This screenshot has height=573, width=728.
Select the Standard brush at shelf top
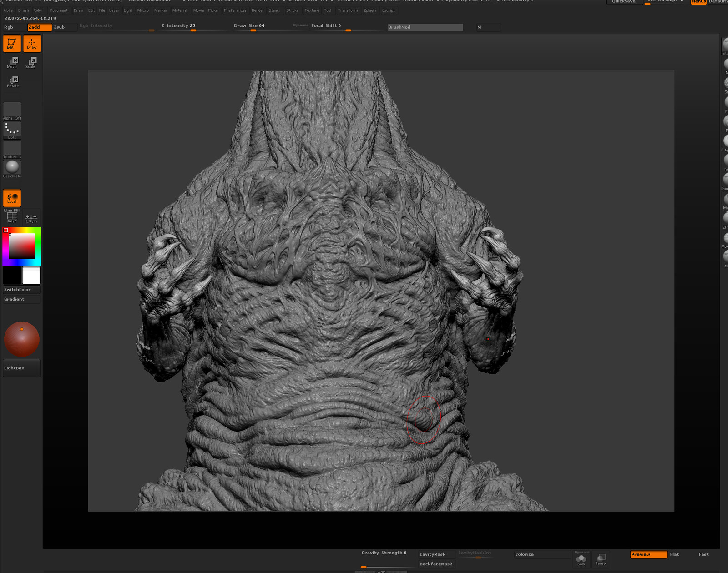coord(725,46)
